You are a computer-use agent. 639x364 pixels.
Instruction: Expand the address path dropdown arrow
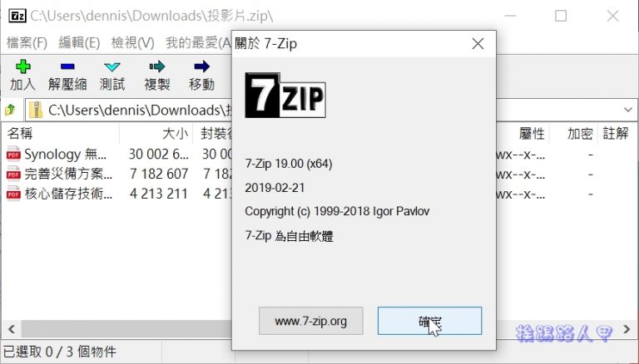pos(627,110)
